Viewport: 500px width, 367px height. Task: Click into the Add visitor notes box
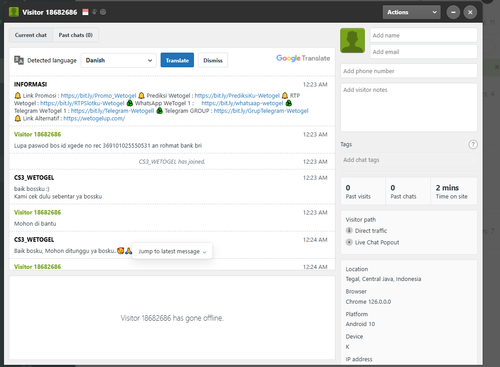(409, 107)
